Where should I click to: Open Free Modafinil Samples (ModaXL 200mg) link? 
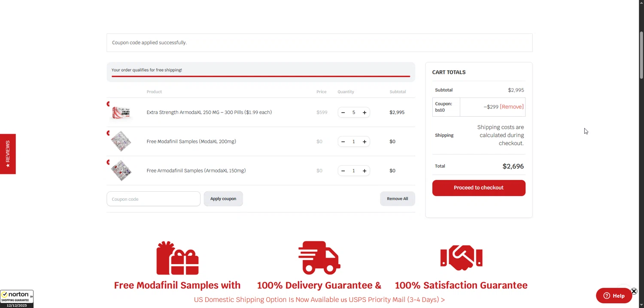[x=191, y=142]
